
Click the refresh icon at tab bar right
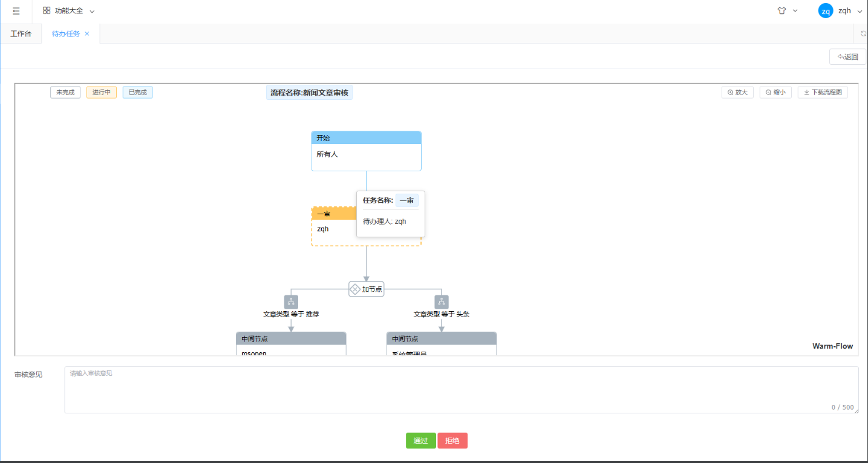[863, 34]
